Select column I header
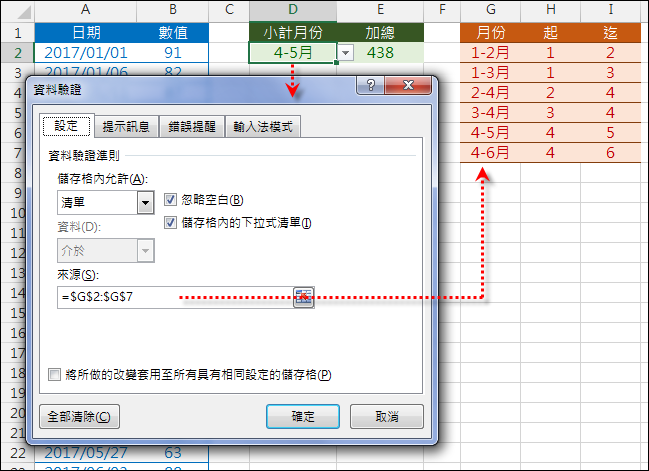649x471 pixels. click(x=611, y=10)
